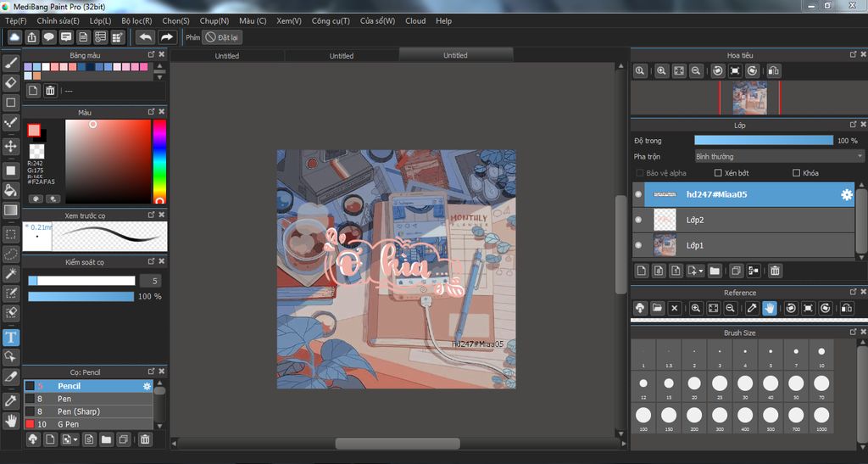Open the Công cụ(T) menu
868x464 pixels.
[x=331, y=20]
